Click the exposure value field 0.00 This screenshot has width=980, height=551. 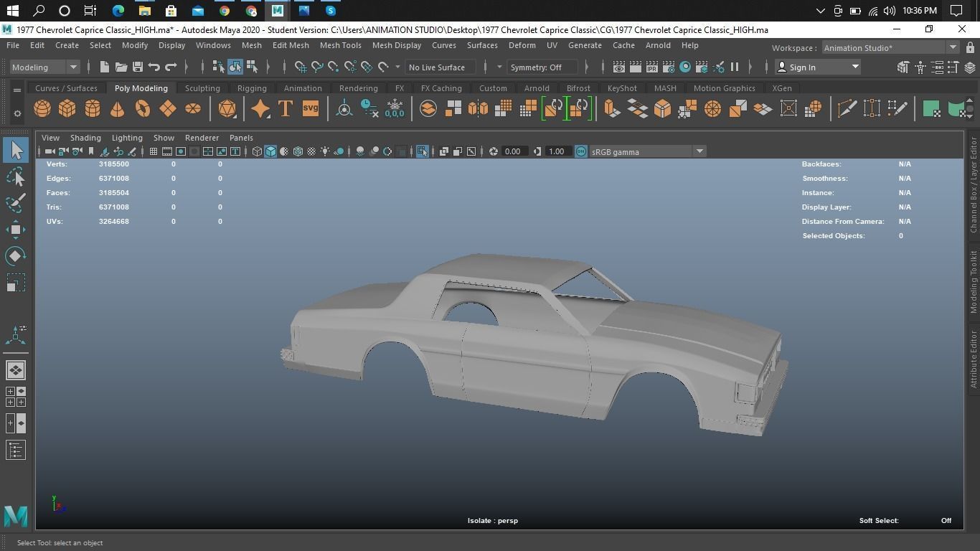pyautogui.click(x=512, y=151)
